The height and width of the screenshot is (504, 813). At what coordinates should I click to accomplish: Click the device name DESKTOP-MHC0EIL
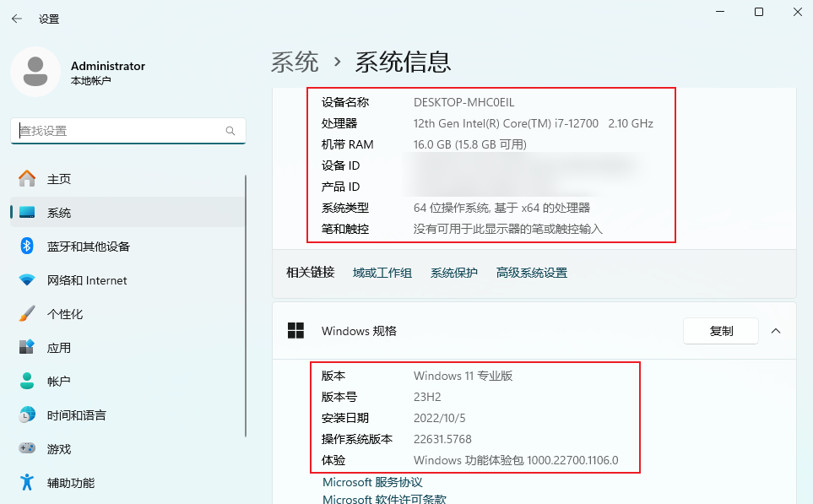click(x=464, y=102)
